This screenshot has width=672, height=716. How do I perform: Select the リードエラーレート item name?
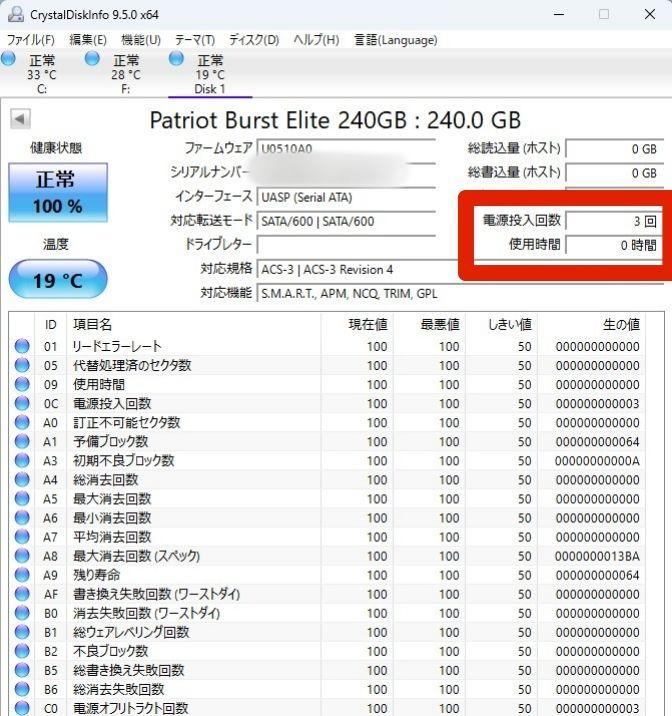click(117, 346)
